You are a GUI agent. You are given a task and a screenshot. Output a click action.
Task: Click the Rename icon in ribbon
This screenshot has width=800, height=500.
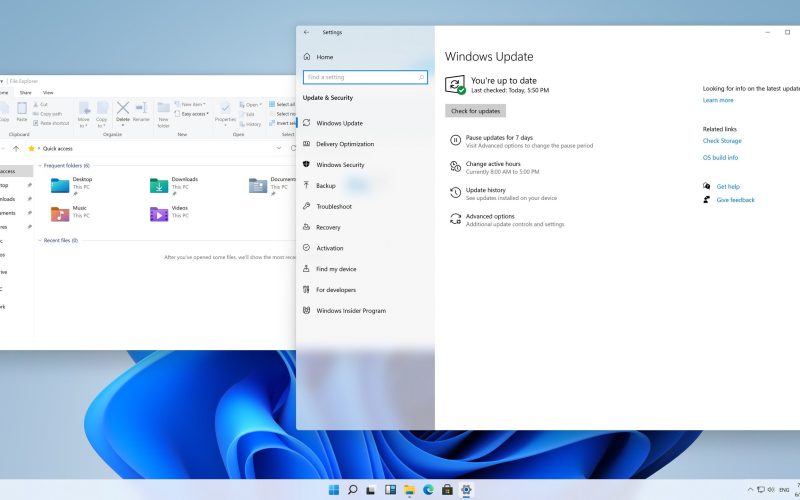coord(141,108)
